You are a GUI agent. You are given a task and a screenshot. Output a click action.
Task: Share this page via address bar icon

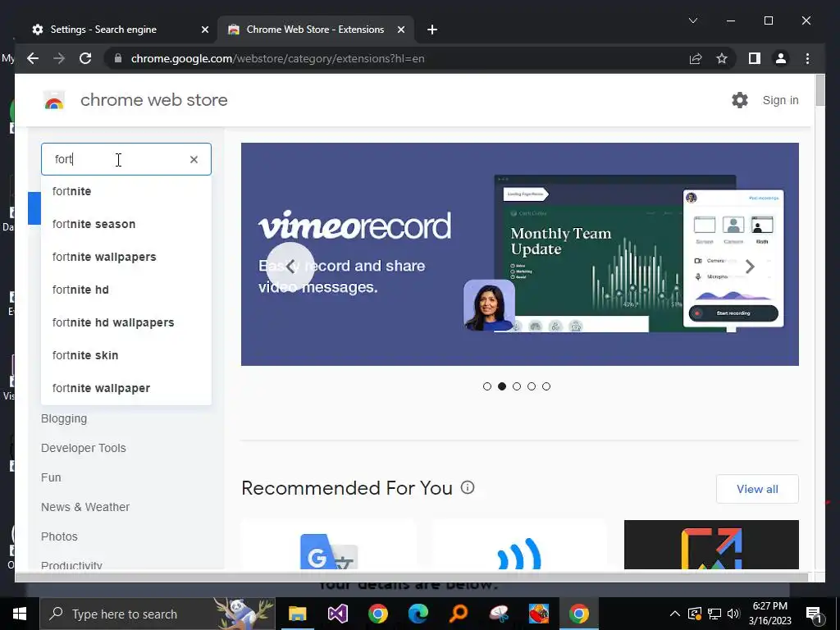coord(696,58)
